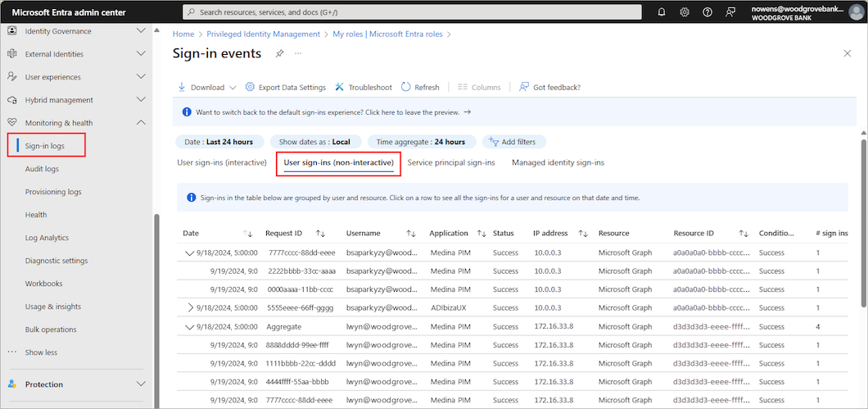
Task: Select the Service principal sign-ins tab
Action: pos(450,162)
